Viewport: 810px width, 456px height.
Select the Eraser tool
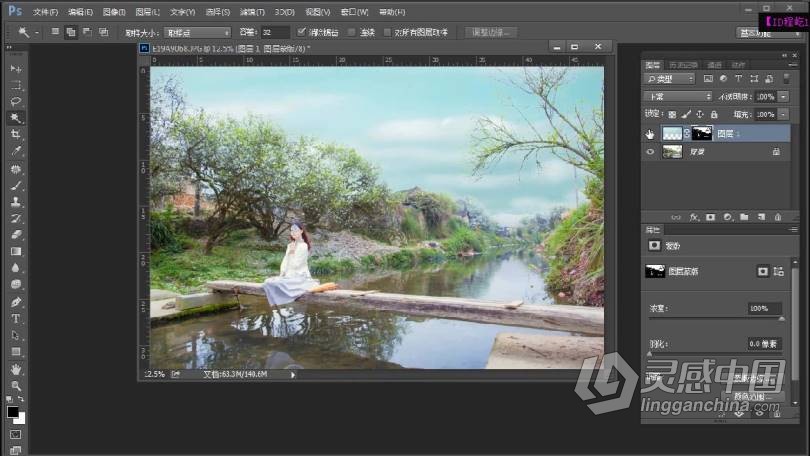[15, 235]
